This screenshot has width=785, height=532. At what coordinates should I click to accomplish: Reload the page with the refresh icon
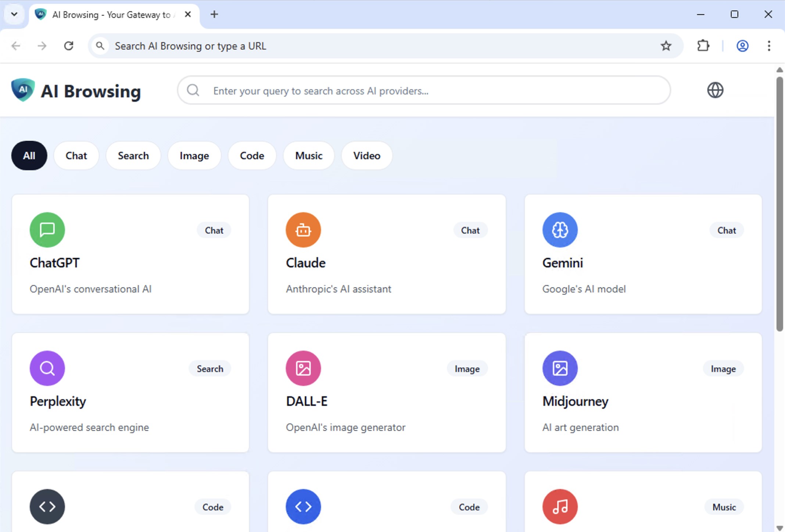coord(69,46)
